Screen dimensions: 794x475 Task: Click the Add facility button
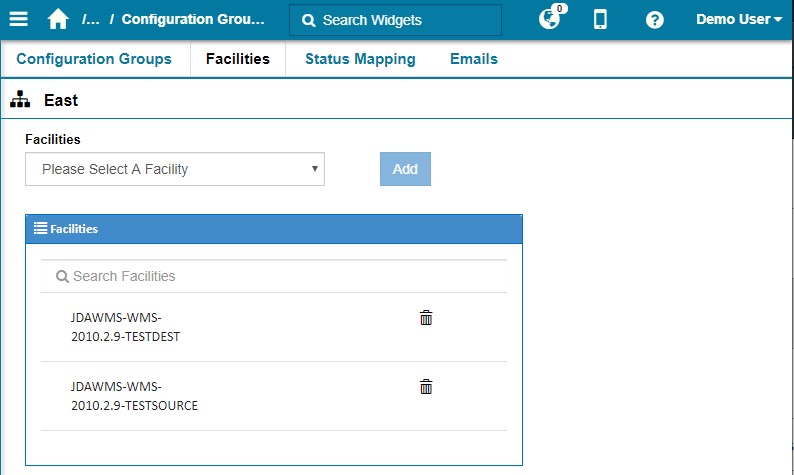coord(405,169)
